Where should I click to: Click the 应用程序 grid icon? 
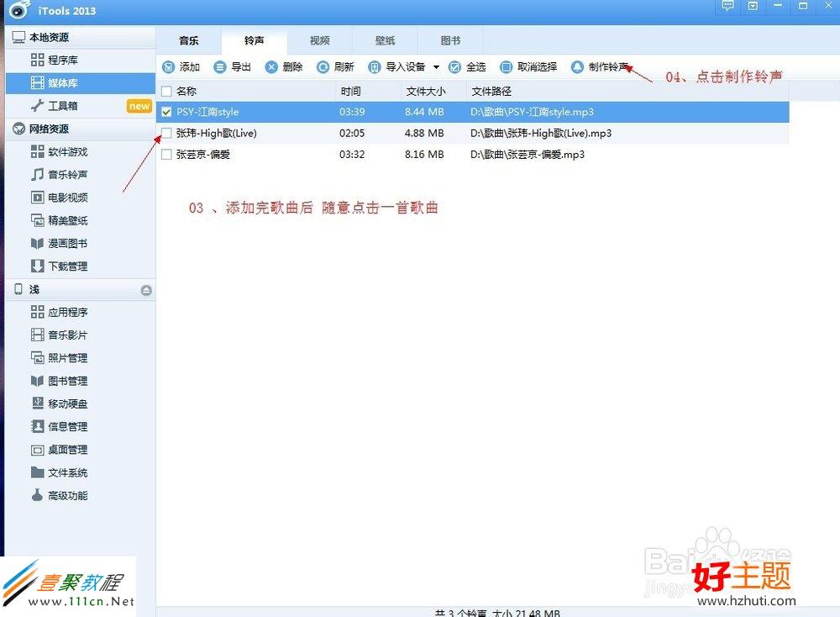38,312
